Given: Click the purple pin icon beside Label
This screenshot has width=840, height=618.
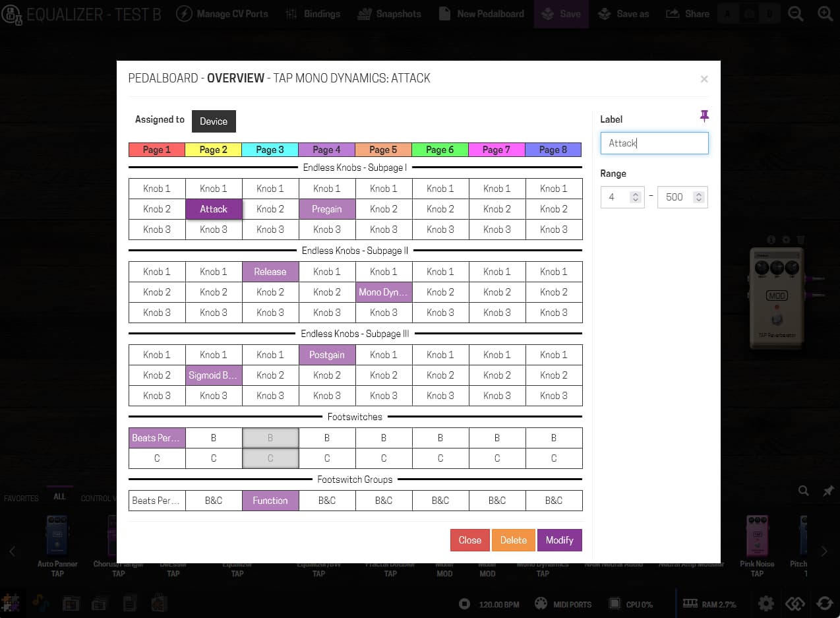Looking at the screenshot, I should (x=704, y=117).
